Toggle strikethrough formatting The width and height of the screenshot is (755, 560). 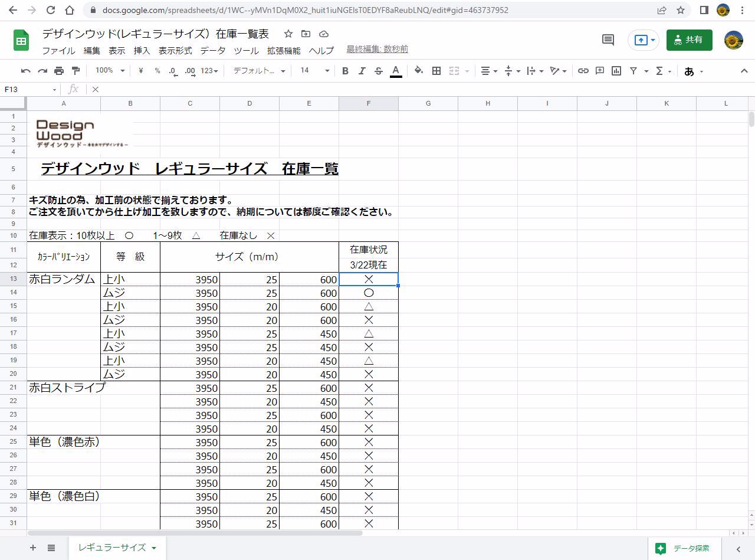(379, 71)
